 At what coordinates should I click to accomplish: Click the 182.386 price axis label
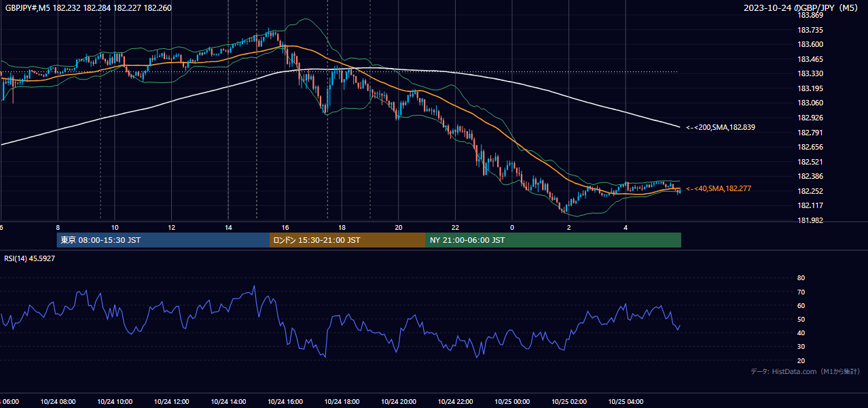point(810,176)
